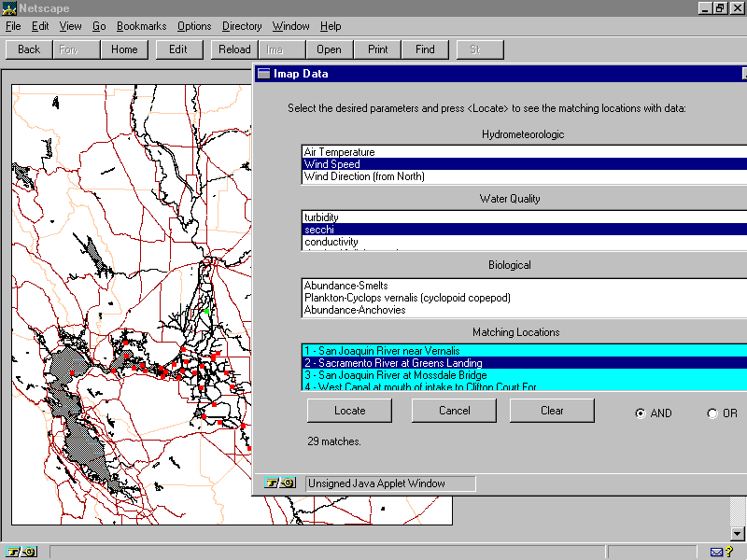Select Wind Direction (from North) entry
Screen dimensions: 747x560
click(x=525, y=176)
